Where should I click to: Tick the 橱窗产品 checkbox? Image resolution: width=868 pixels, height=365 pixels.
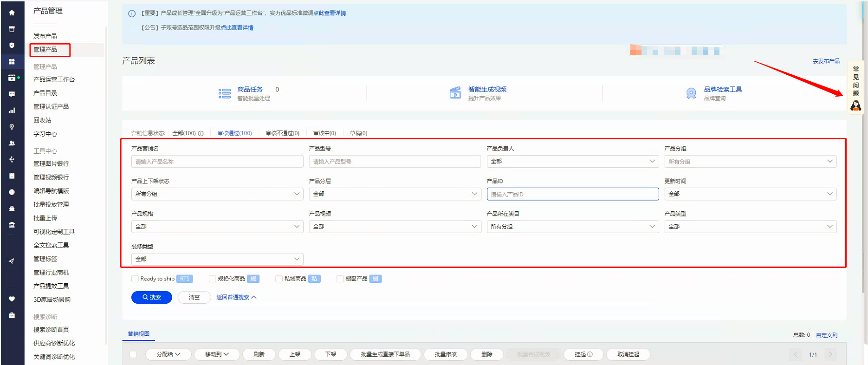pyautogui.click(x=340, y=279)
